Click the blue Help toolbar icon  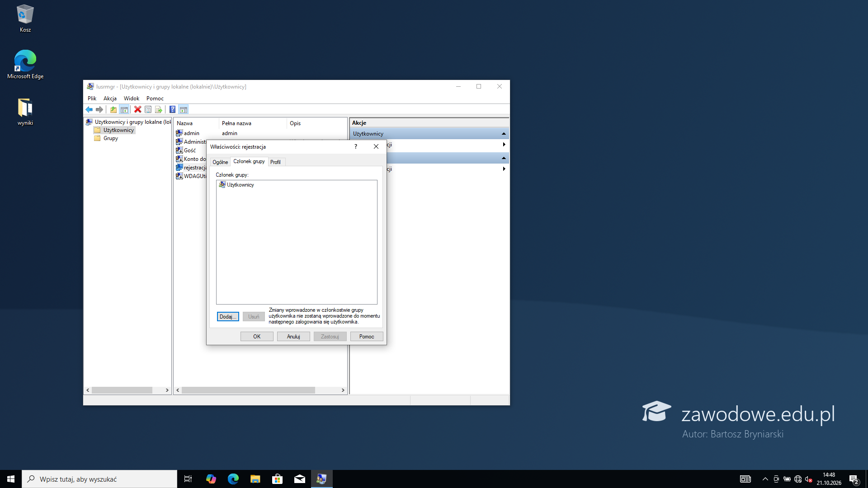pyautogui.click(x=172, y=109)
